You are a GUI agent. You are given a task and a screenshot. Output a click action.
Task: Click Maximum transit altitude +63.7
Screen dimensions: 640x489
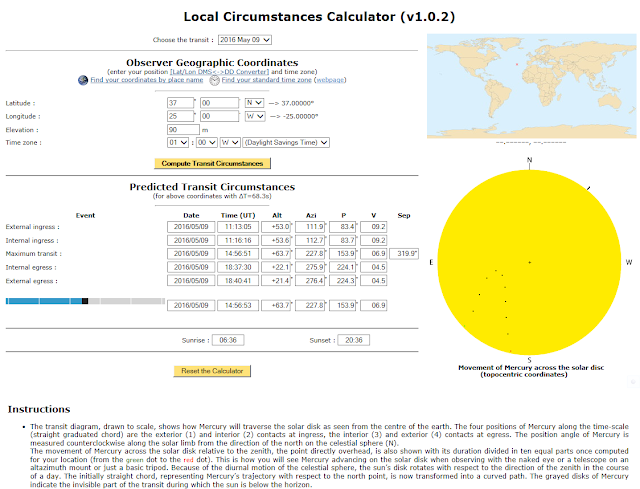point(276,253)
